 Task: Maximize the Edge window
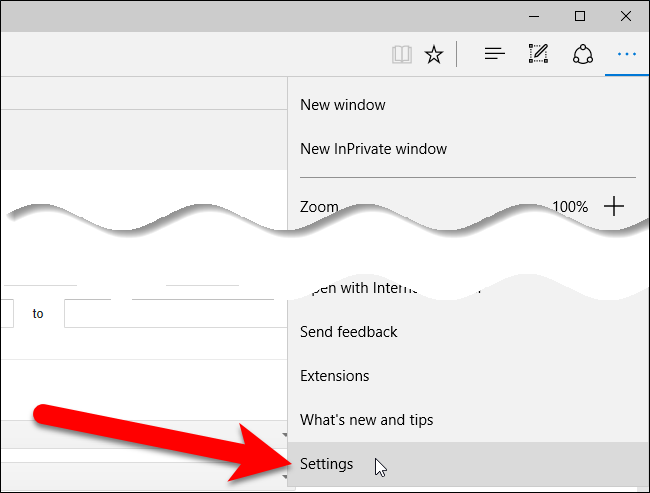[580, 17]
